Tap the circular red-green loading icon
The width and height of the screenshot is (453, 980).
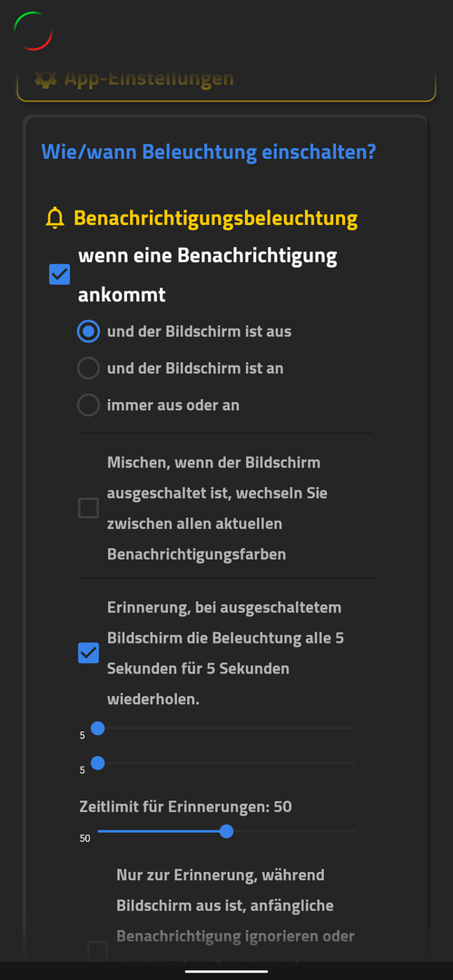[34, 31]
